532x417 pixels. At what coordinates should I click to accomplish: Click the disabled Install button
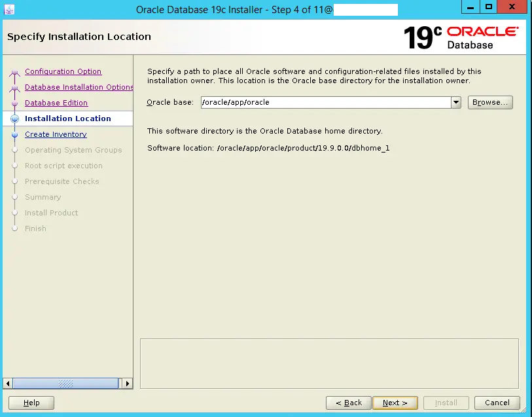tap(446, 403)
